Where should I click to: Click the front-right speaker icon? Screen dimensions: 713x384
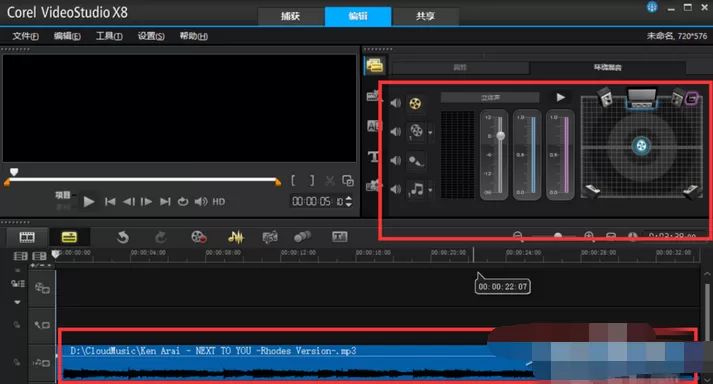click(x=678, y=97)
